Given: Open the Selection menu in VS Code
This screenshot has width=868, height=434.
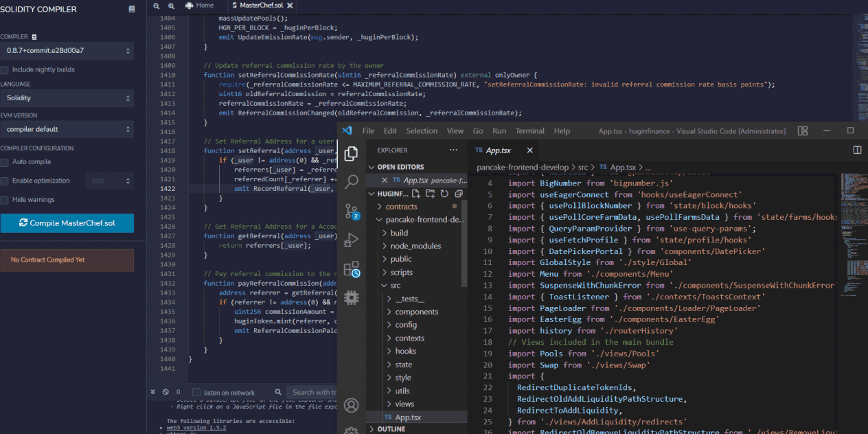Looking at the screenshot, I should [x=422, y=130].
